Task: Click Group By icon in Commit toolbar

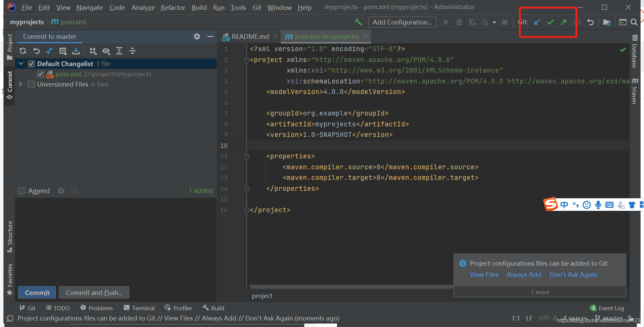Action: pyautogui.click(x=93, y=51)
